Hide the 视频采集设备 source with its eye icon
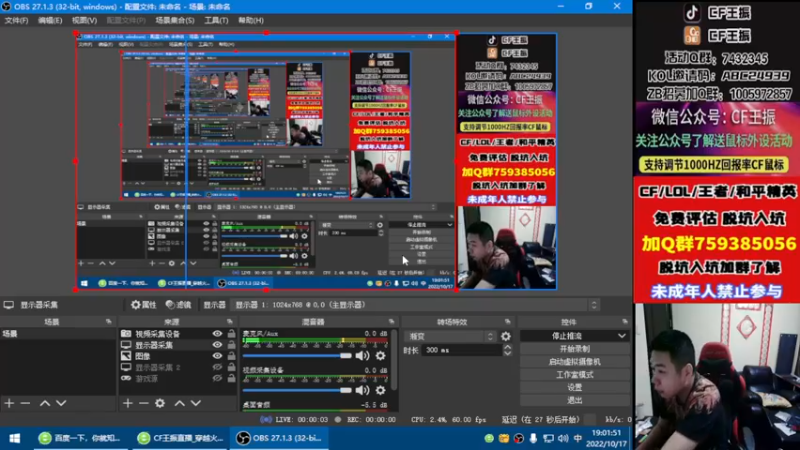This screenshot has height=450, width=800. click(x=217, y=334)
